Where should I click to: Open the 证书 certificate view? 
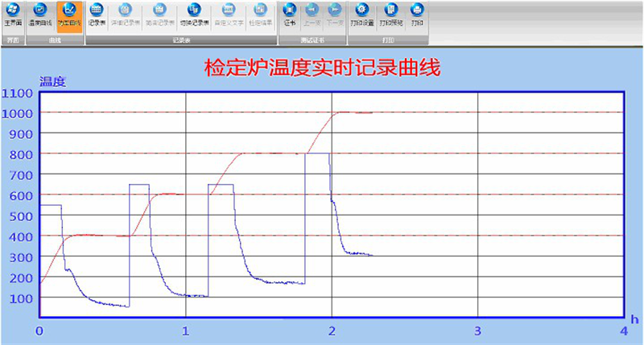point(291,14)
